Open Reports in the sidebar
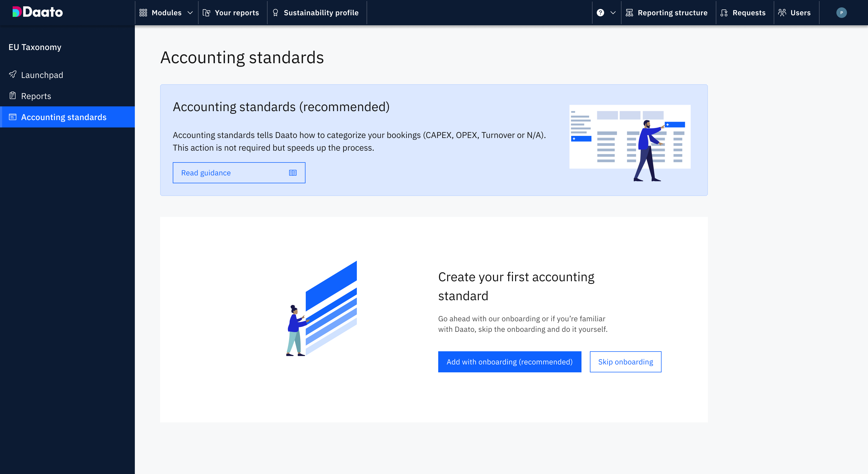Viewport: 868px width, 474px height. (x=36, y=96)
